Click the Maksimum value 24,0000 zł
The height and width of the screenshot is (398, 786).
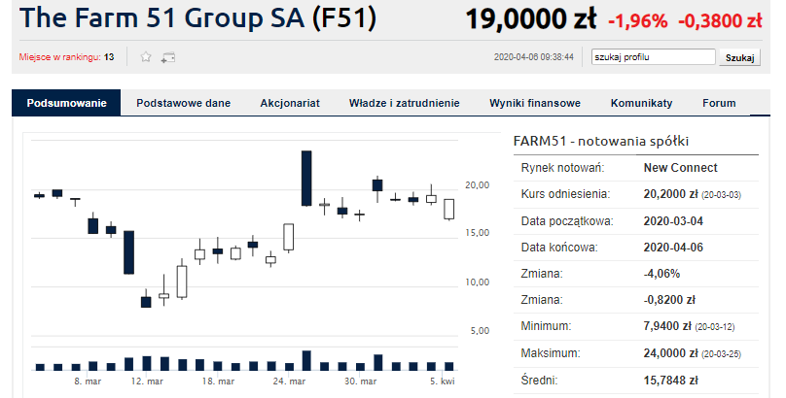670,353
